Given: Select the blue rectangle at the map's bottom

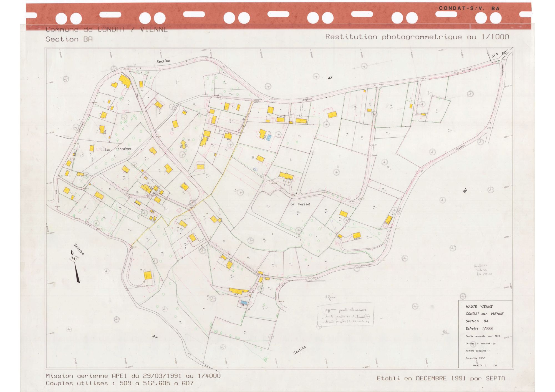Looking at the screenshot, I should 244,302.
